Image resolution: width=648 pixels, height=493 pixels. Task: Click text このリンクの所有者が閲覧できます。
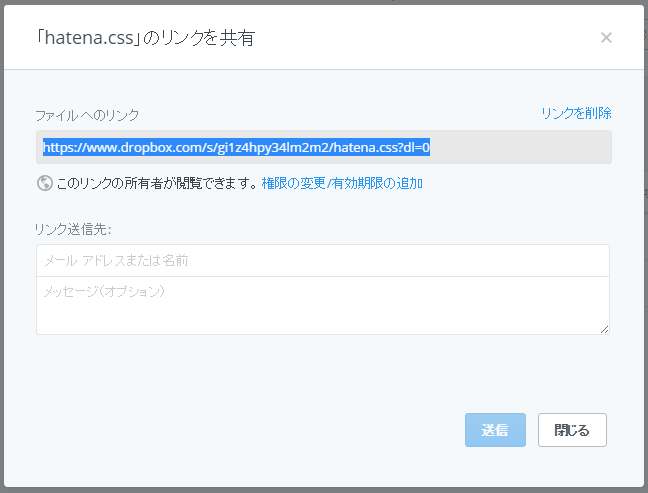point(158,183)
